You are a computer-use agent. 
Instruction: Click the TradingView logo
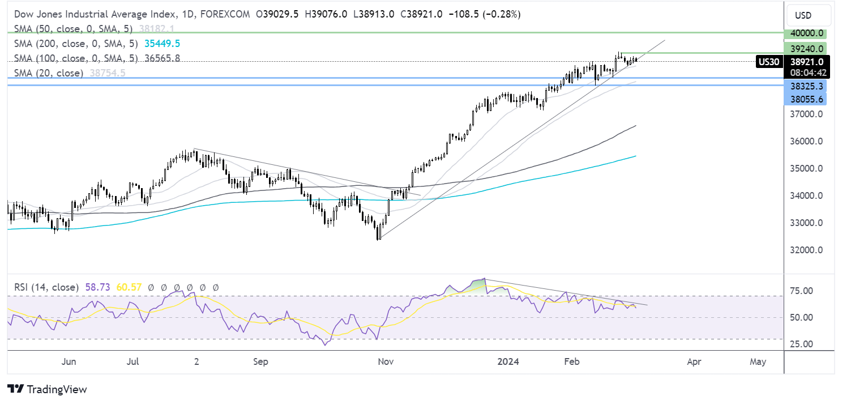pyautogui.click(x=48, y=389)
